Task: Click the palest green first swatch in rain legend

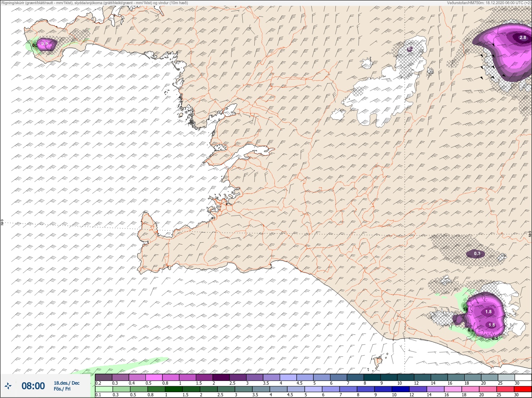Action: point(103,389)
